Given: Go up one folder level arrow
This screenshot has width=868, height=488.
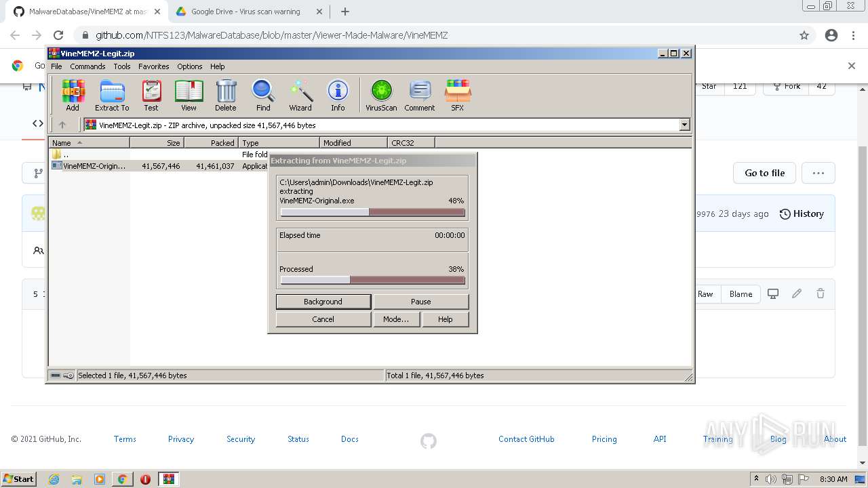Looking at the screenshot, I should [62, 125].
